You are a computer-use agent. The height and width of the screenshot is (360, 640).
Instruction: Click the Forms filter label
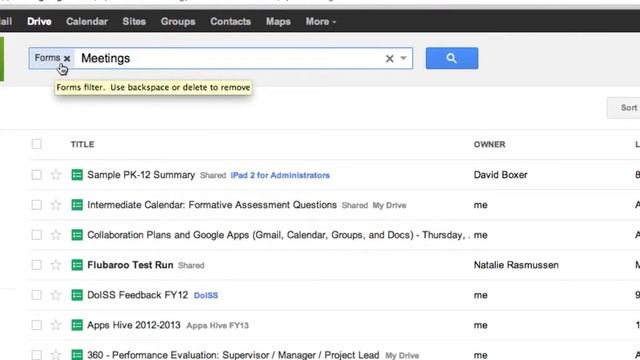(x=47, y=58)
